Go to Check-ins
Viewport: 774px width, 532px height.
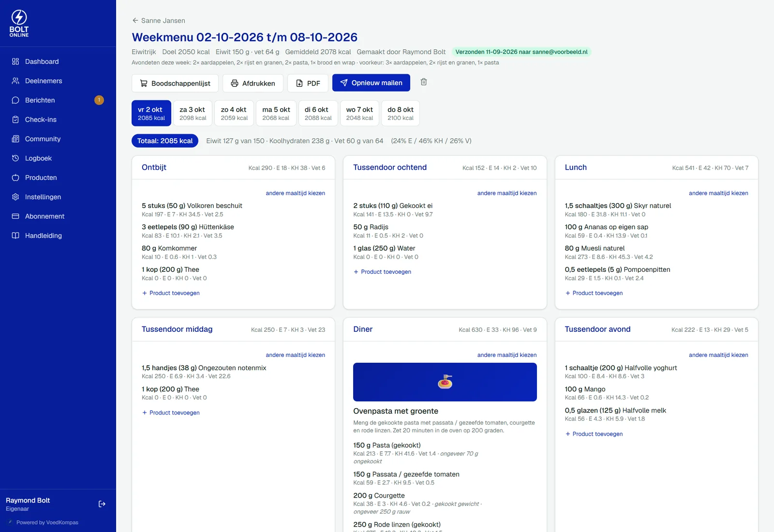[x=58, y=119]
